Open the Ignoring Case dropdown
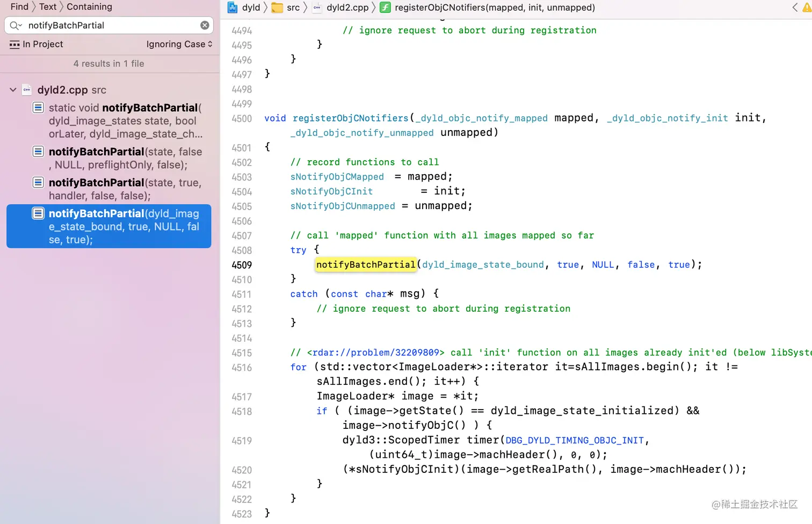Screen dimensions: 812x524 pos(179,44)
